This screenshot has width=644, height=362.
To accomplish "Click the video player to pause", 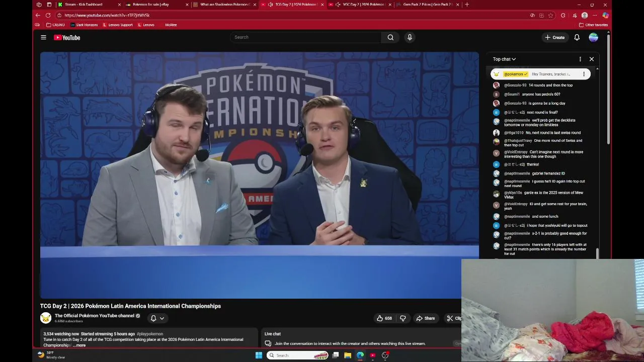I will (260, 175).
